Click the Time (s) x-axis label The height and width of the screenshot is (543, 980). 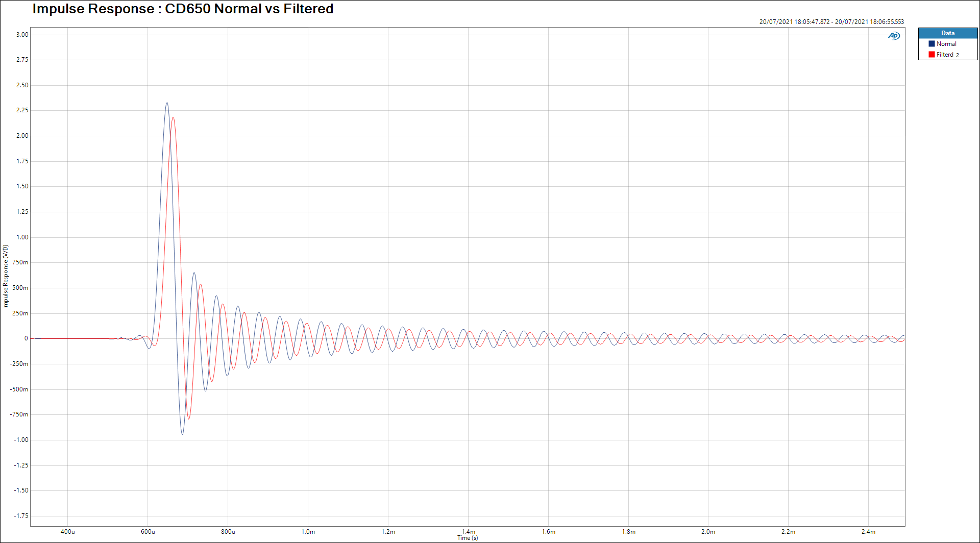468,538
